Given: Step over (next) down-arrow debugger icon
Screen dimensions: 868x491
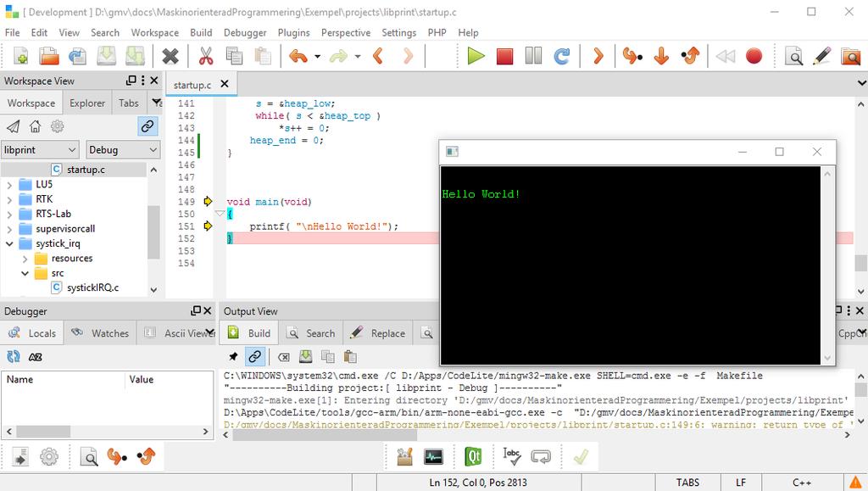Looking at the screenshot, I should click(661, 56).
